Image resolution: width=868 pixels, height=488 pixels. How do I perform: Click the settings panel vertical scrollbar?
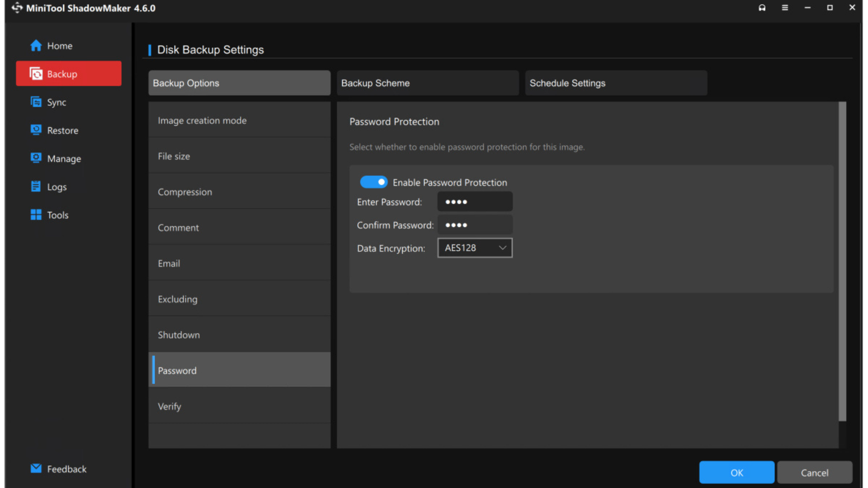pos(842,262)
